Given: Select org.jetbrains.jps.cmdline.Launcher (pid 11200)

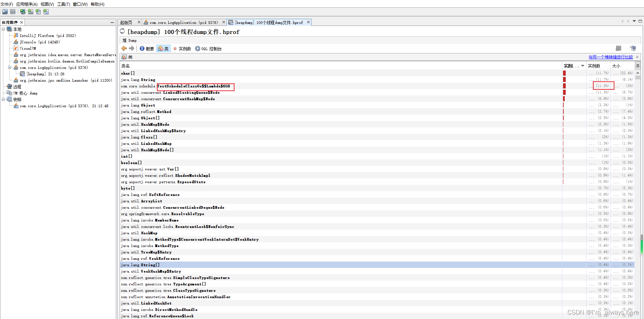Looking at the screenshot, I should point(66,80).
